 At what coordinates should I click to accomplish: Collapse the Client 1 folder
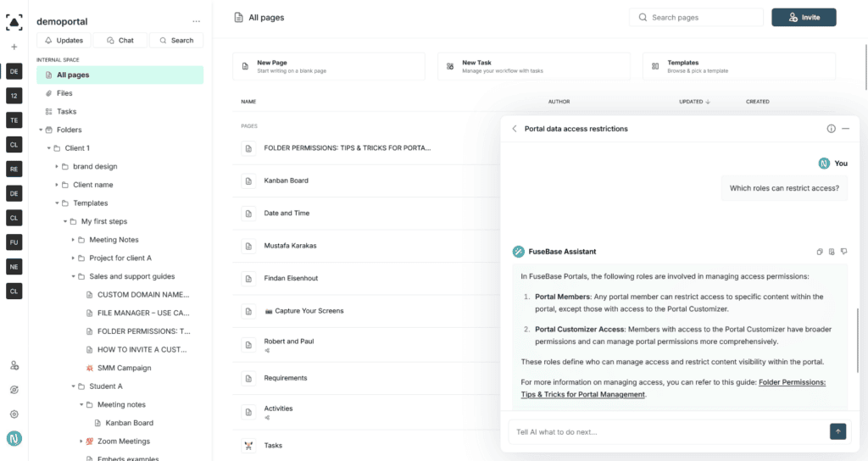tap(48, 148)
